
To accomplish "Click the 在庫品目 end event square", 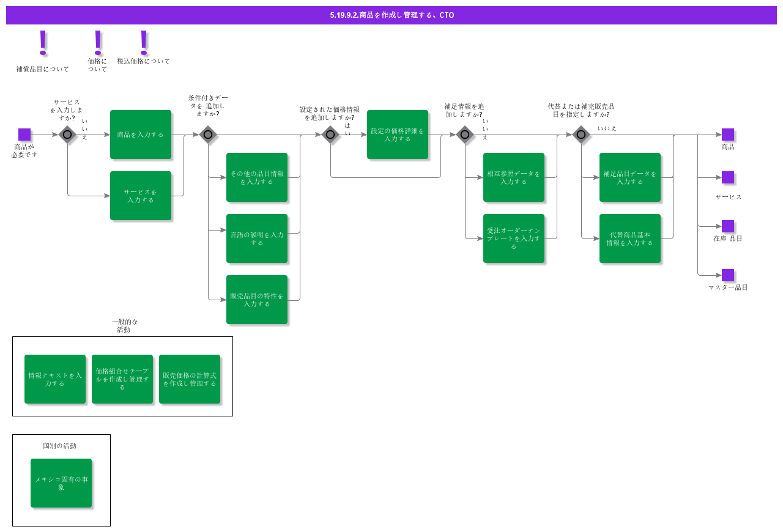I will click(728, 226).
